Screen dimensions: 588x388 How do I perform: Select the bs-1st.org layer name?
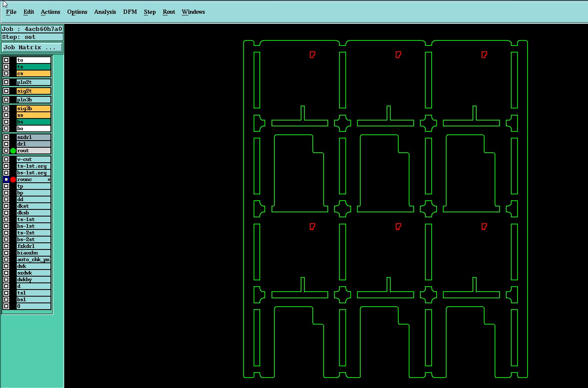(33, 173)
